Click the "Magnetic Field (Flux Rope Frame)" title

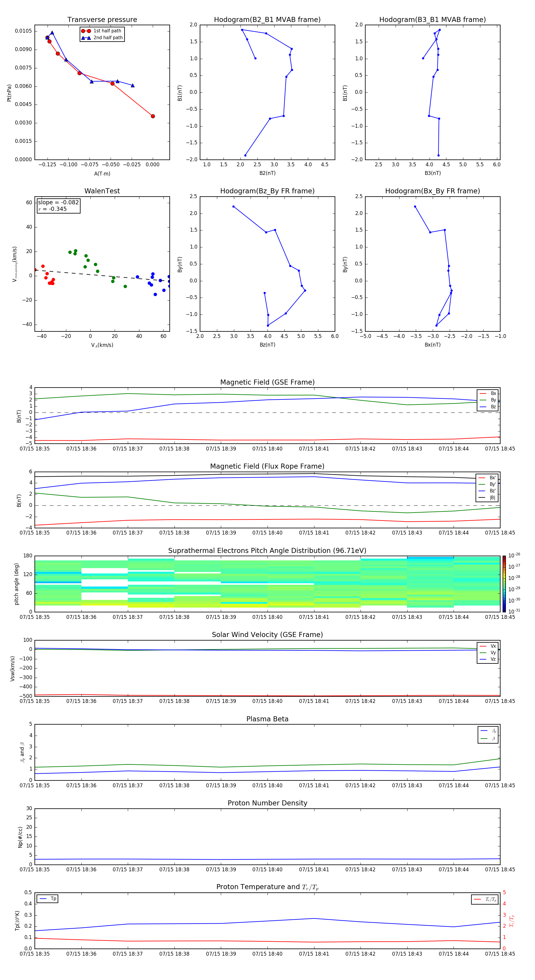coord(267,467)
